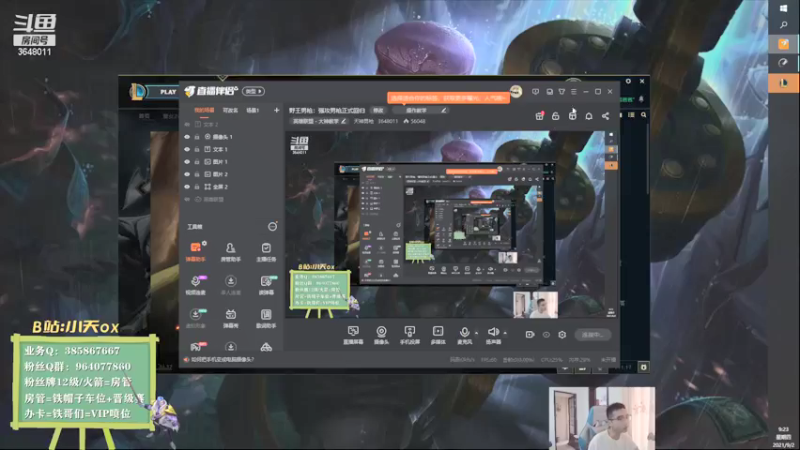
Task: Toggle lock on 摄像头 1 source
Action: point(197,137)
